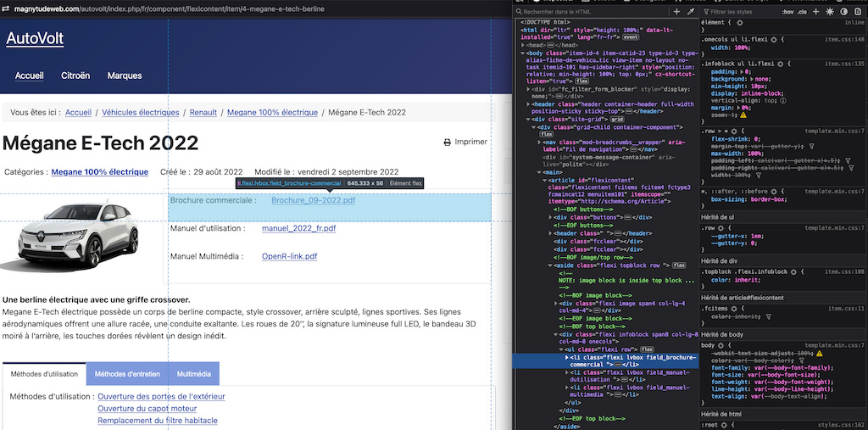Click Megane 100% électrique category link
868x430 pixels.
pos(100,172)
